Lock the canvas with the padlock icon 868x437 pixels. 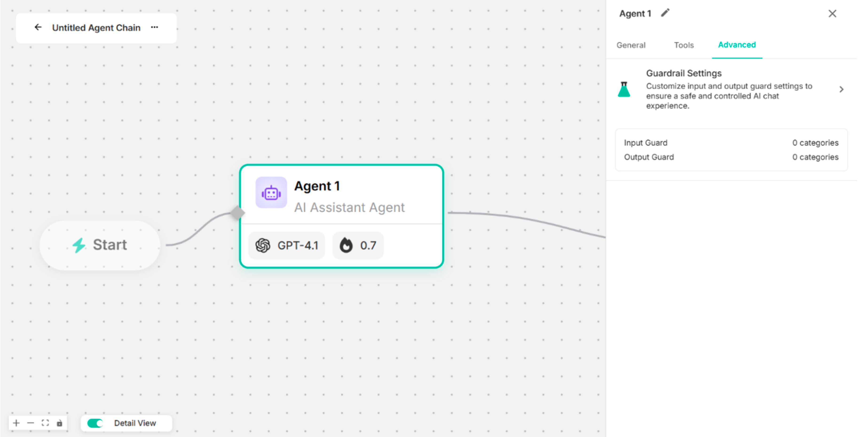point(60,423)
